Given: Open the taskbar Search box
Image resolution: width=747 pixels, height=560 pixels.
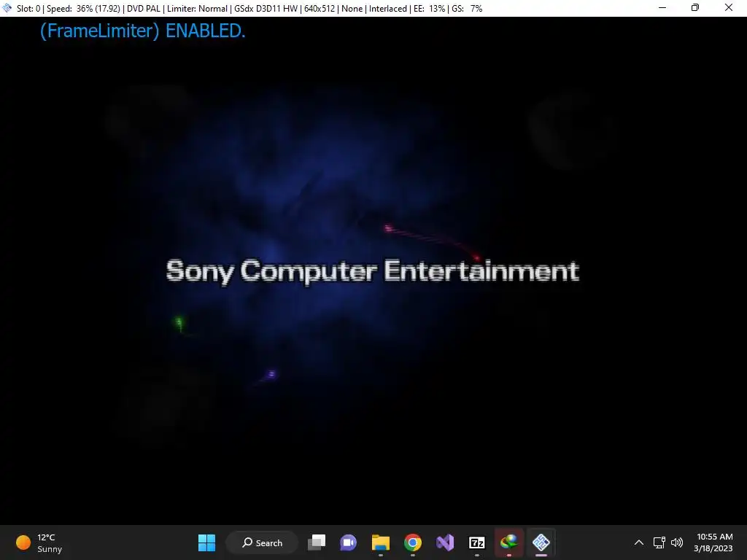Looking at the screenshot, I should [x=262, y=542].
